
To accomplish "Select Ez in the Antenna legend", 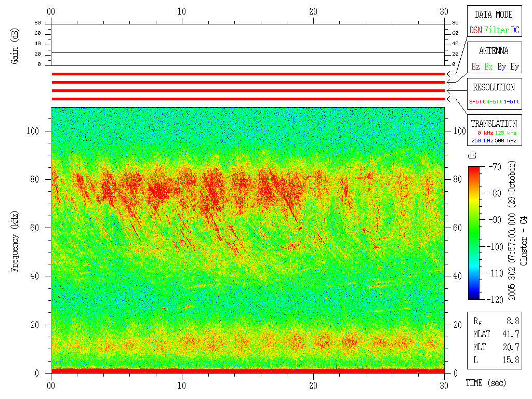I will tap(475, 67).
